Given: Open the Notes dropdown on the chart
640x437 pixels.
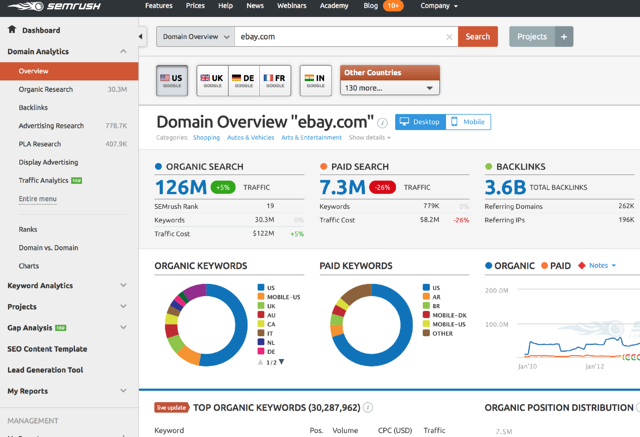Looking at the screenshot, I should (x=602, y=265).
